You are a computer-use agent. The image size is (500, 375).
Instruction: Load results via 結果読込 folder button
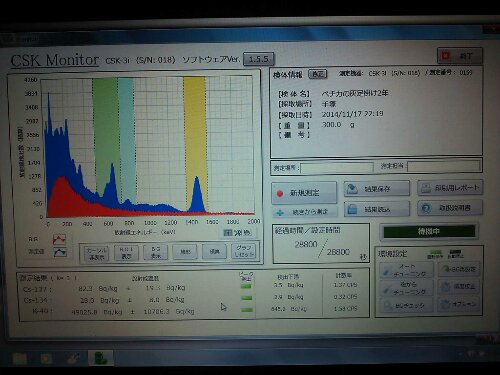[377, 209]
